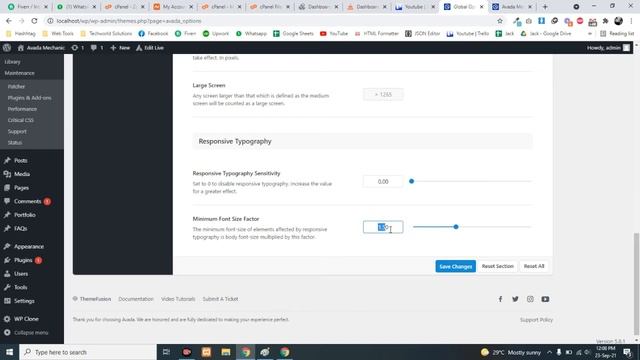The image size is (640, 360).
Task: Open the YouTube icon in footer
Action: tap(545, 299)
